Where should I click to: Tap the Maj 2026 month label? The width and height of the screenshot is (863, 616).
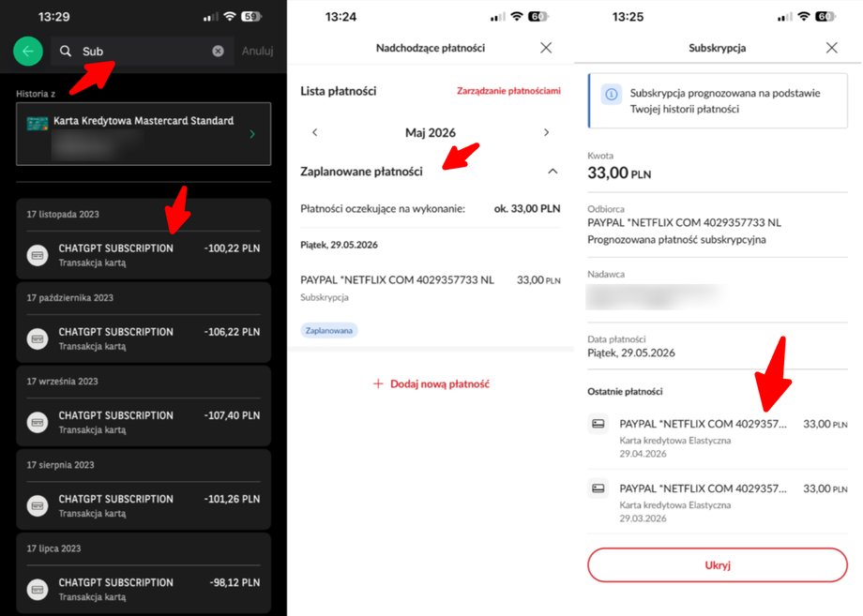click(x=431, y=132)
